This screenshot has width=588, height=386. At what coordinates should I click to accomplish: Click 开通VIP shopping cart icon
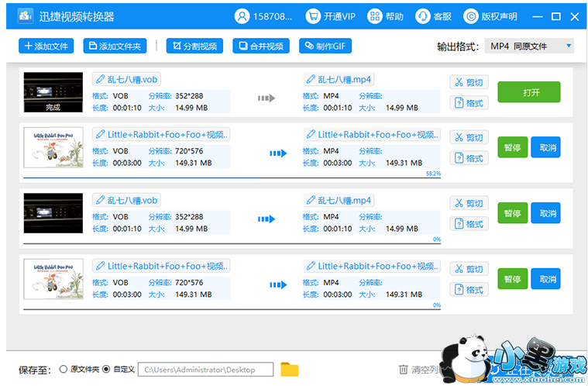click(313, 16)
